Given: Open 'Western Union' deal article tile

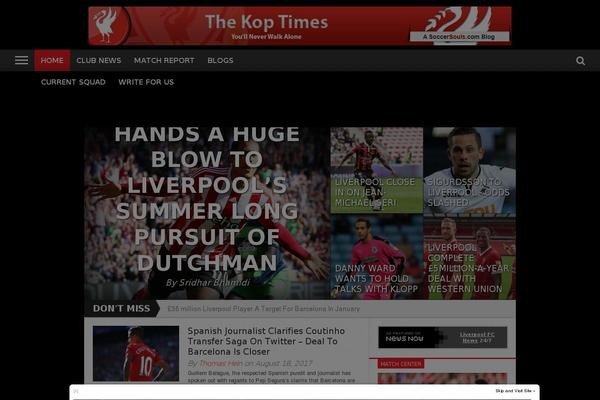Looking at the screenshot, I should [x=470, y=258].
